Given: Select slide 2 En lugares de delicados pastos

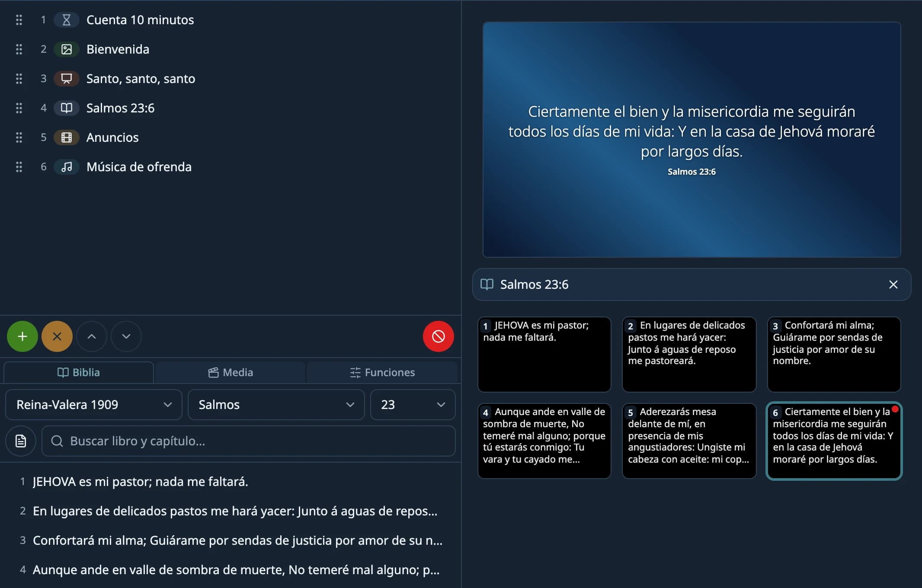Looking at the screenshot, I should (x=689, y=355).
